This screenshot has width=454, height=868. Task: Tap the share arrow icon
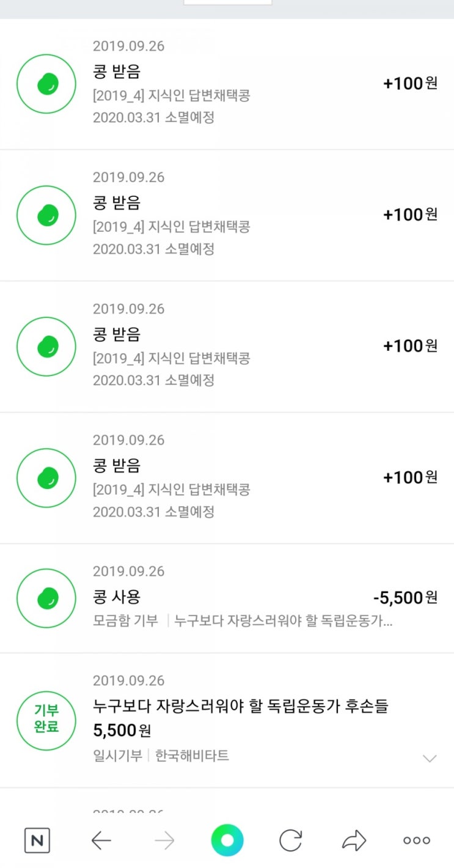[x=353, y=840]
